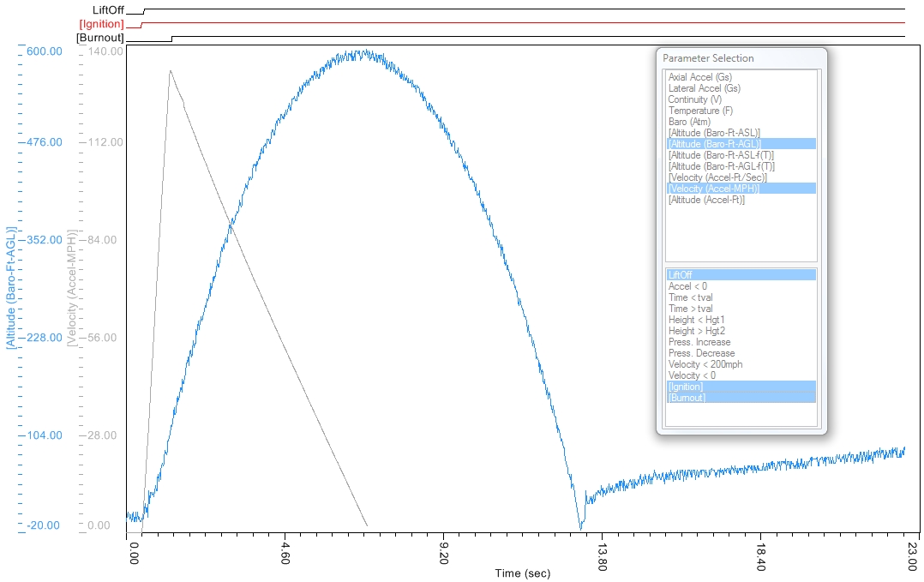Select [Velocity (Accel-Ft/Sec)] parameter
Image resolution: width=924 pixels, height=582 pixels.
(717, 177)
